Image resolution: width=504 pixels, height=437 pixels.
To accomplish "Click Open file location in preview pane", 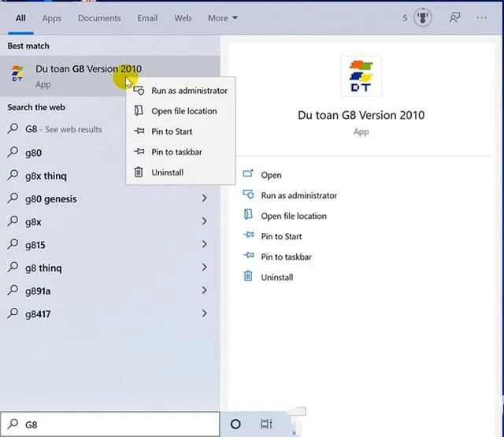I will (294, 217).
